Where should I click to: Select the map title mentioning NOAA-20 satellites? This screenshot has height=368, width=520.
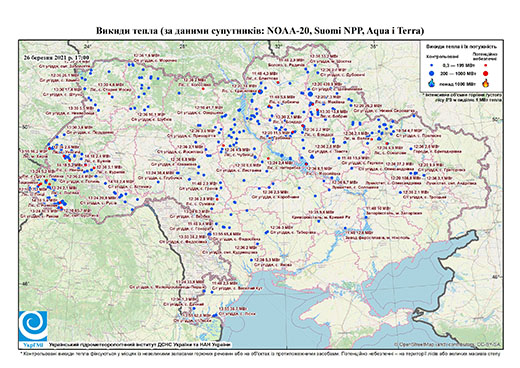pyautogui.click(x=260, y=31)
